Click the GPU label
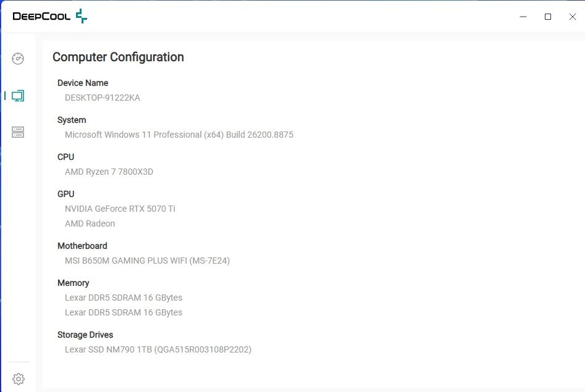This screenshot has height=392, width=585. click(x=65, y=194)
